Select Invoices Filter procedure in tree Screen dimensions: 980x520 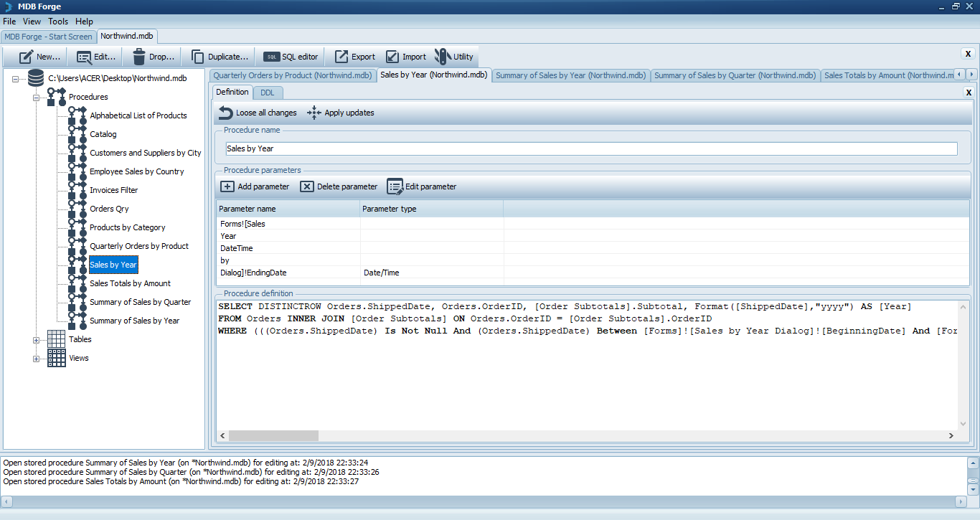(x=113, y=190)
